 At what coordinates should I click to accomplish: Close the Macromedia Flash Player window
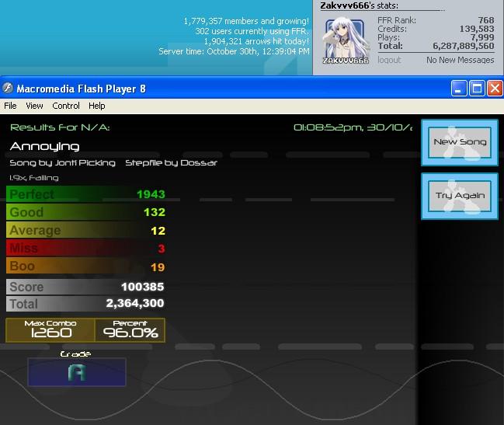pyautogui.click(x=495, y=89)
